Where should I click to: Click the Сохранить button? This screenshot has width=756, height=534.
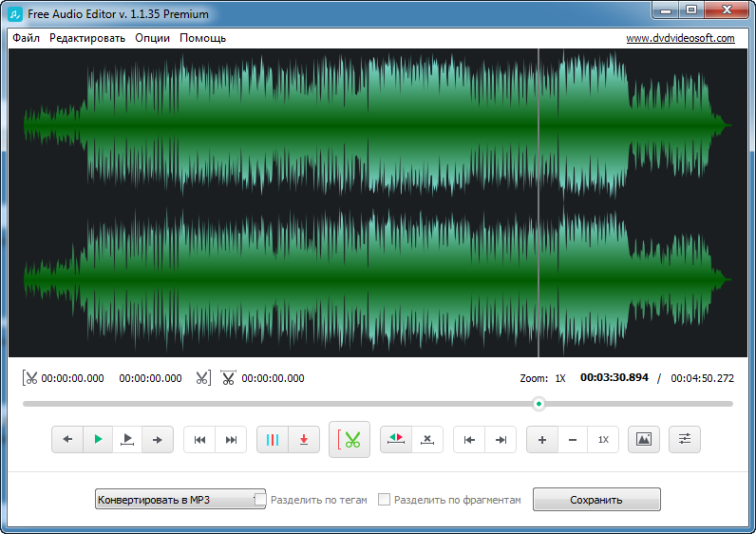596,499
